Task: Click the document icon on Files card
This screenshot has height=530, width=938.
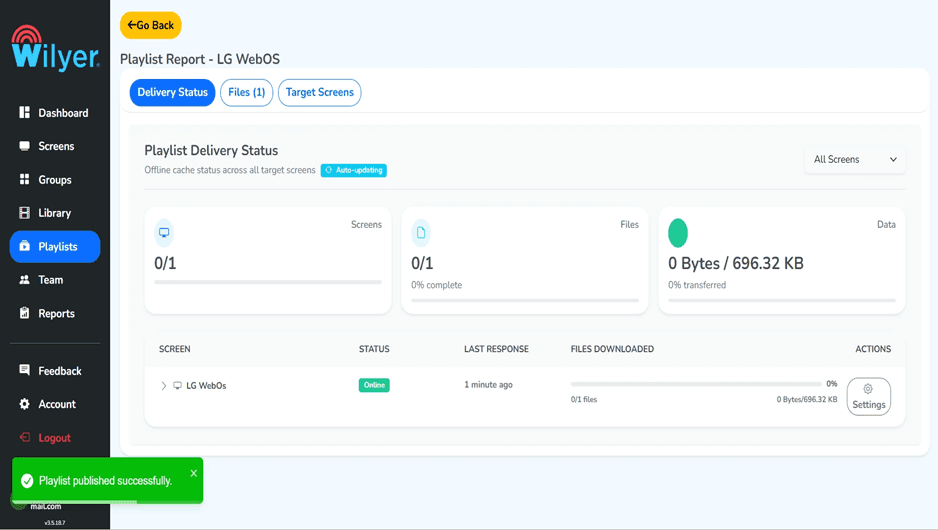Action: (421, 233)
